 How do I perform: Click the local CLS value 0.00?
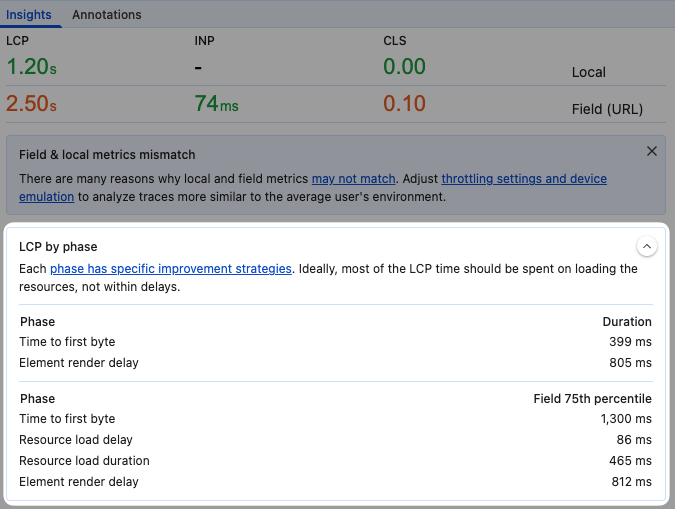coord(404,67)
